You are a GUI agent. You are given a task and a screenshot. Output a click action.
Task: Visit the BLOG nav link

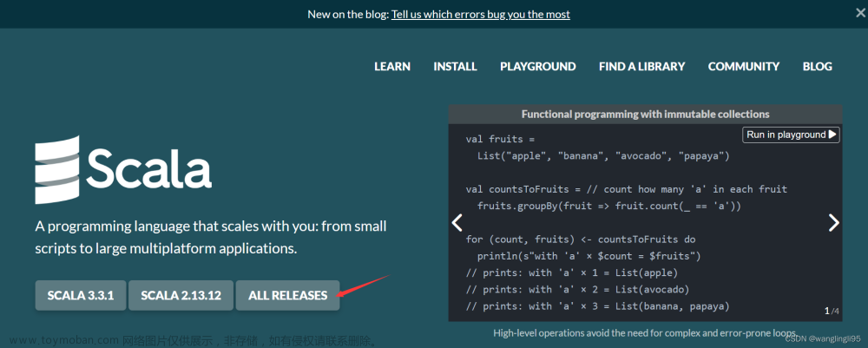(818, 67)
